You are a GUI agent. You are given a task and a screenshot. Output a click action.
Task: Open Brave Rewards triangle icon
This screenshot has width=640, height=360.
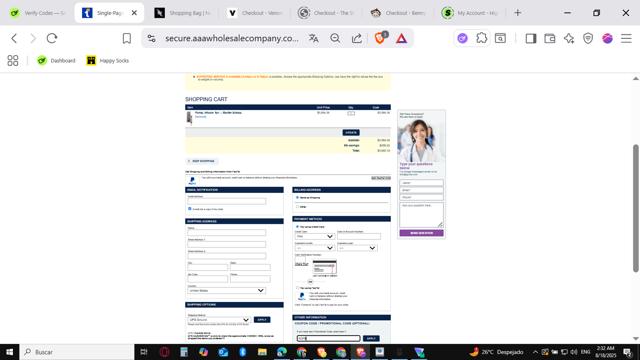pos(401,38)
